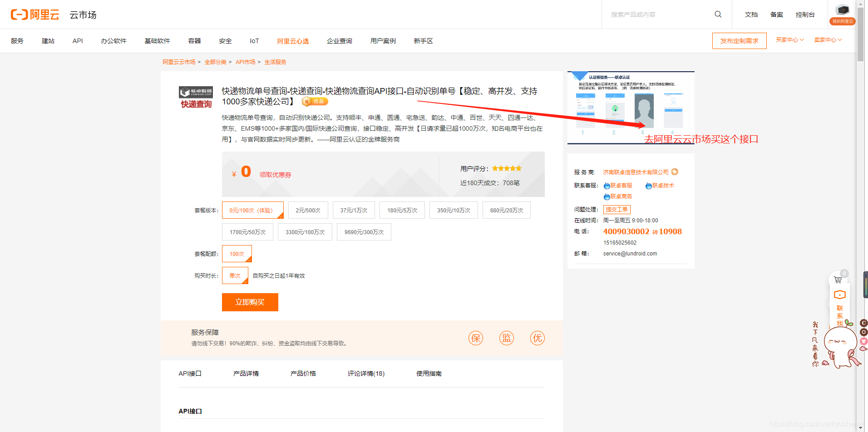Select the 680元/20万次 package

point(507,210)
